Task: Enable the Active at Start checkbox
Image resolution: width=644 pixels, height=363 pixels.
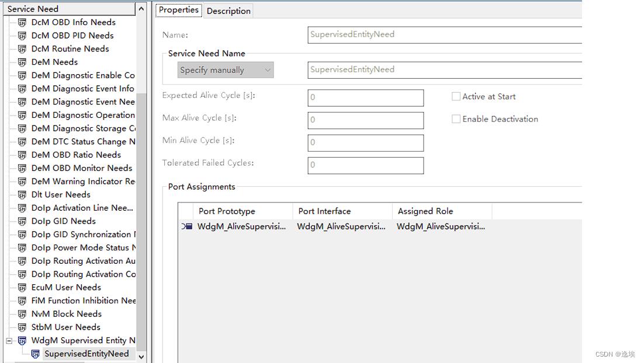Action: pos(456,96)
